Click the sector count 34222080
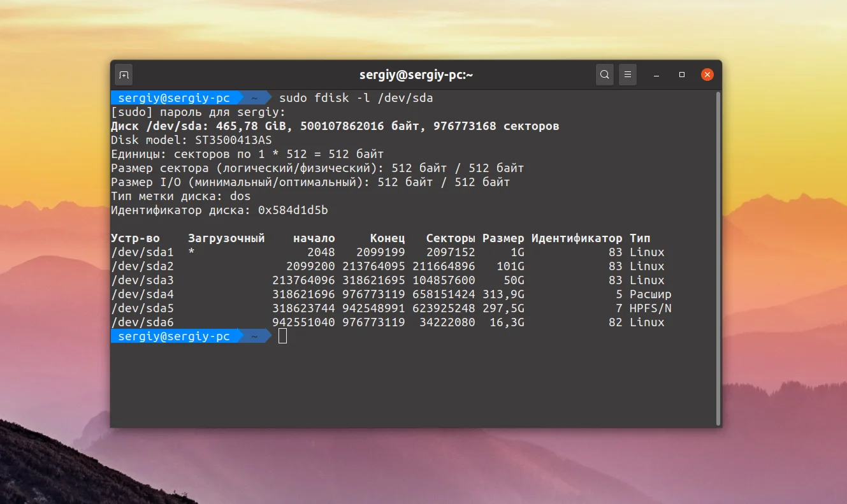The image size is (847, 504). [447, 322]
